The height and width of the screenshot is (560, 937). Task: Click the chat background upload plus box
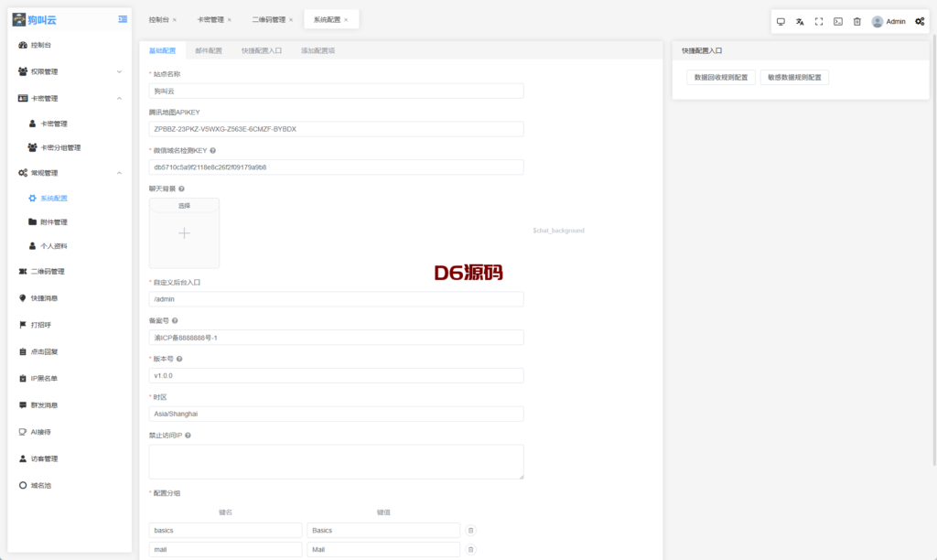184,233
